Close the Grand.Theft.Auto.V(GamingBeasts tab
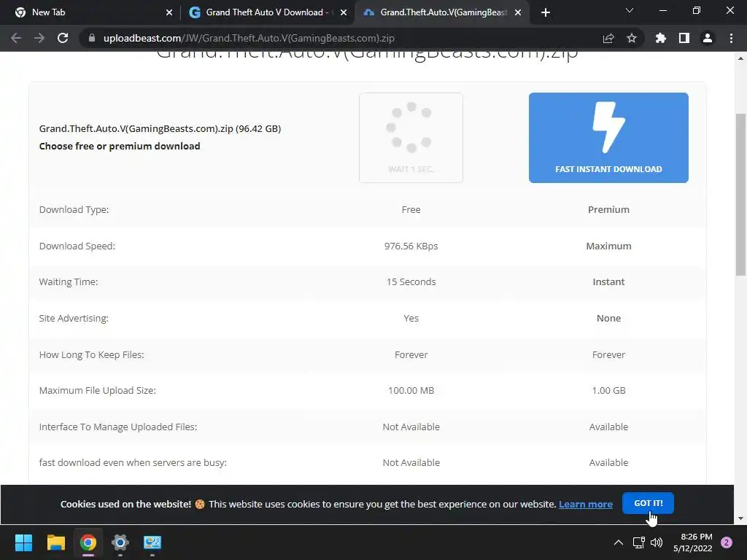 (518, 12)
